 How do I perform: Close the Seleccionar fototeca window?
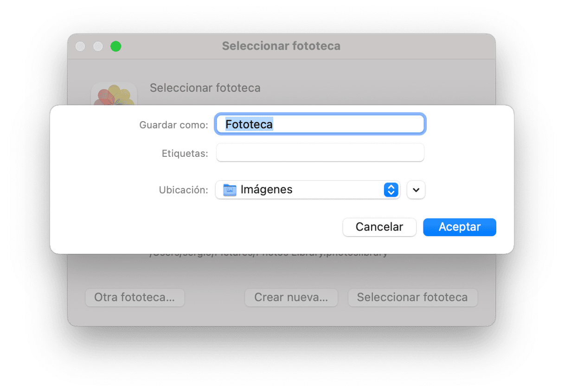[80, 46]
